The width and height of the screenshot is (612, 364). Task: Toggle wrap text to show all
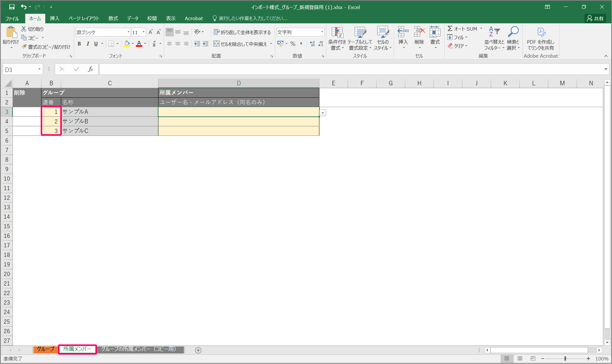pyautogui.click(x=242, y=32)
